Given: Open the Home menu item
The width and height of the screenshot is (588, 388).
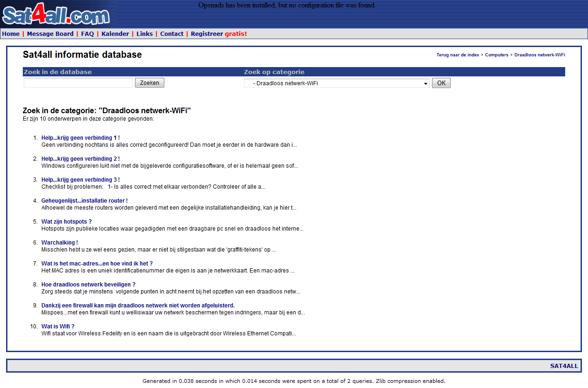Looking at the screenshot, I should click(11, 34).
